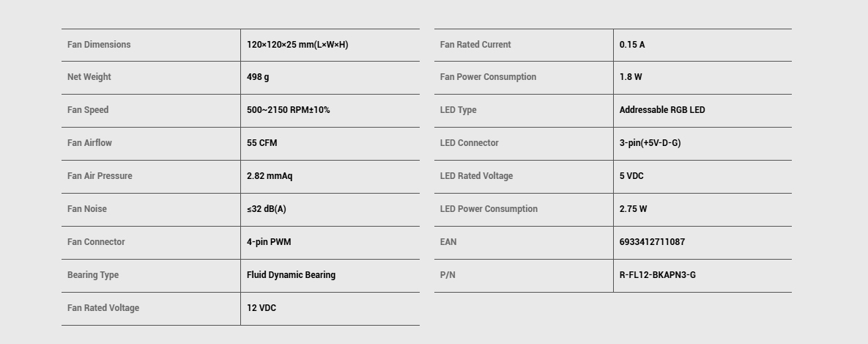
Task: Click the 2.82 mmAq air pressure value
Action: pyautogui.click(x=270, y=176)
